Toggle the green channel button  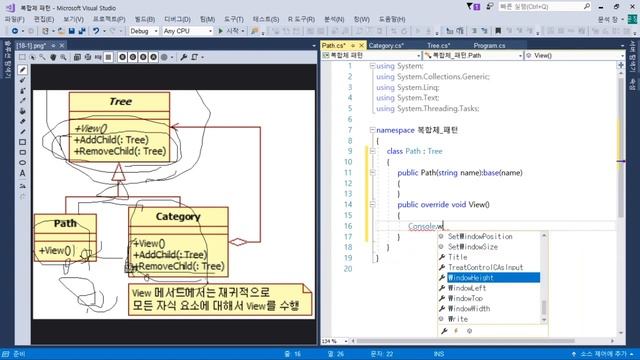tap(133, 57)
